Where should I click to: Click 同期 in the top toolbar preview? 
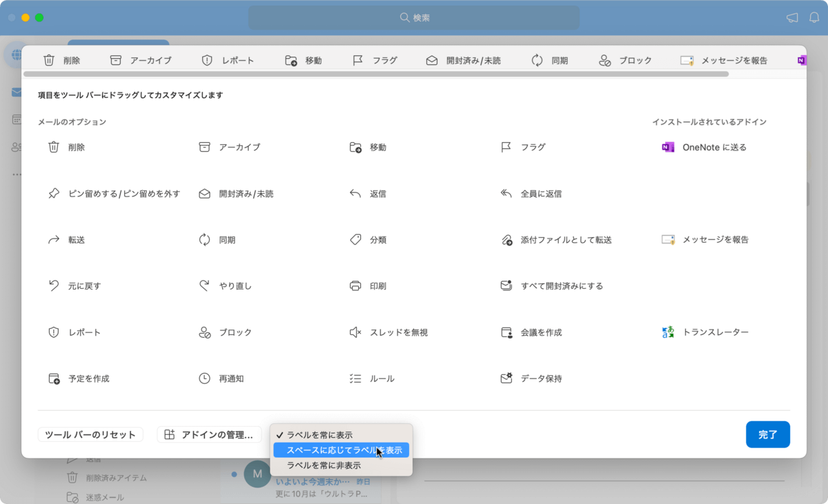(x=549, y=60)
